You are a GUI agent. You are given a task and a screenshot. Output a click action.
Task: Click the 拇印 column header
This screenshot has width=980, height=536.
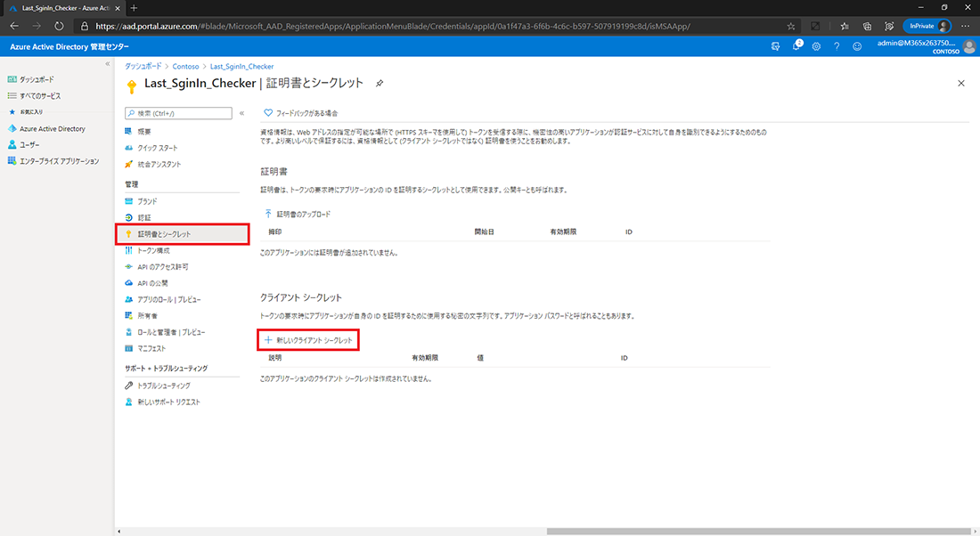[275, 231]
